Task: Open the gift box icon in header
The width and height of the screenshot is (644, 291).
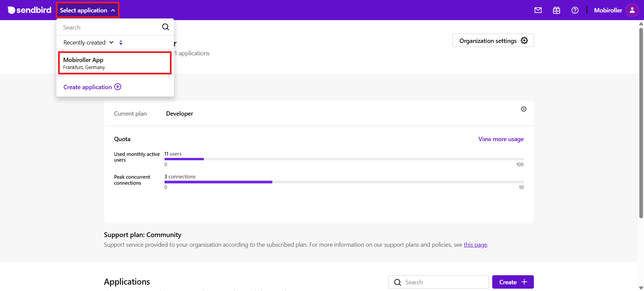Action: click(556, 10)
